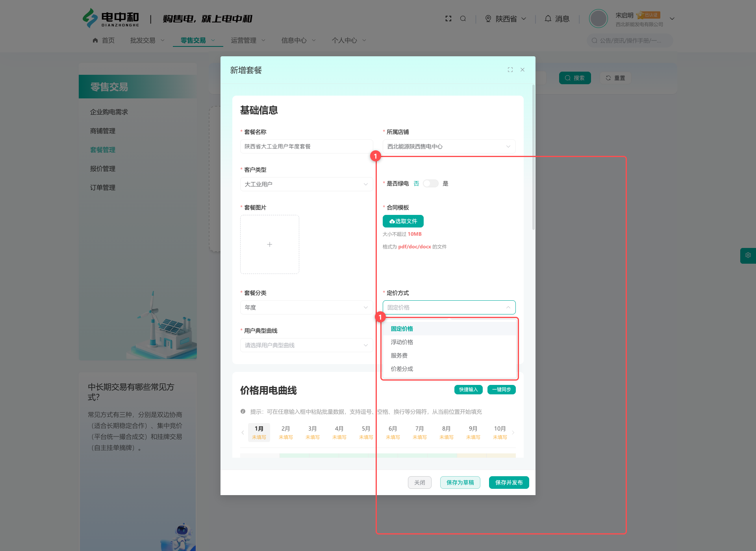This screenshot has height=551, width=756.
Task: Click the settings gear on right edge
Action: click(x=748, y=255)
